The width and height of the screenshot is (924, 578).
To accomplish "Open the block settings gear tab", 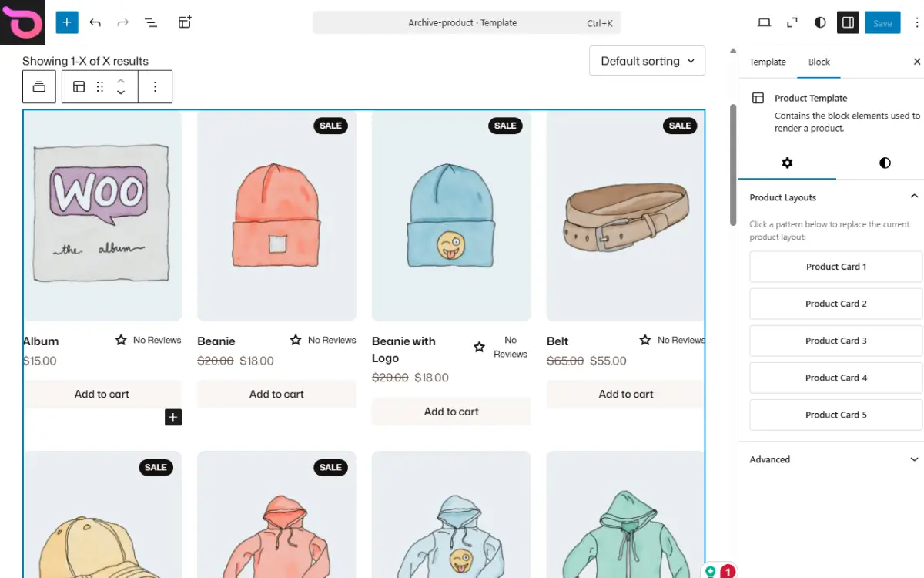I will coord(787,163).
